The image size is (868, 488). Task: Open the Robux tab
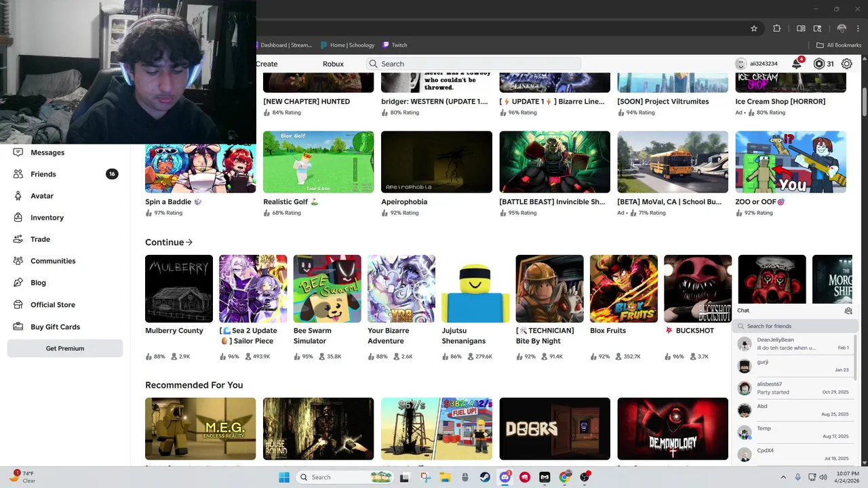pos(333,64)
